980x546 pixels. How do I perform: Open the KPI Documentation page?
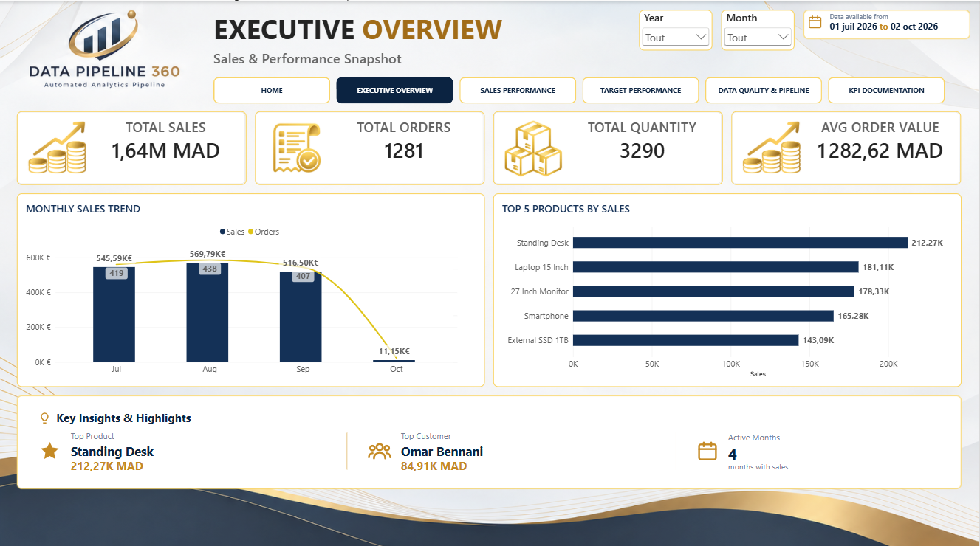pos(886,90)
